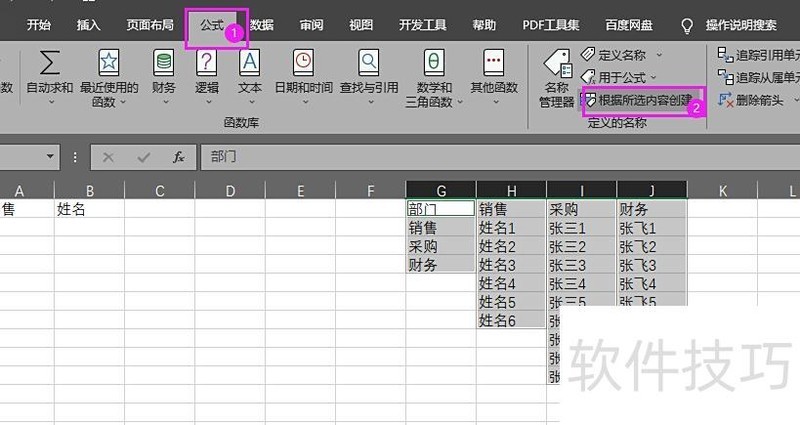The width and height of the screenshot is (800, 425).
Task: Select column H header
Action: click(x=511, y=191)
